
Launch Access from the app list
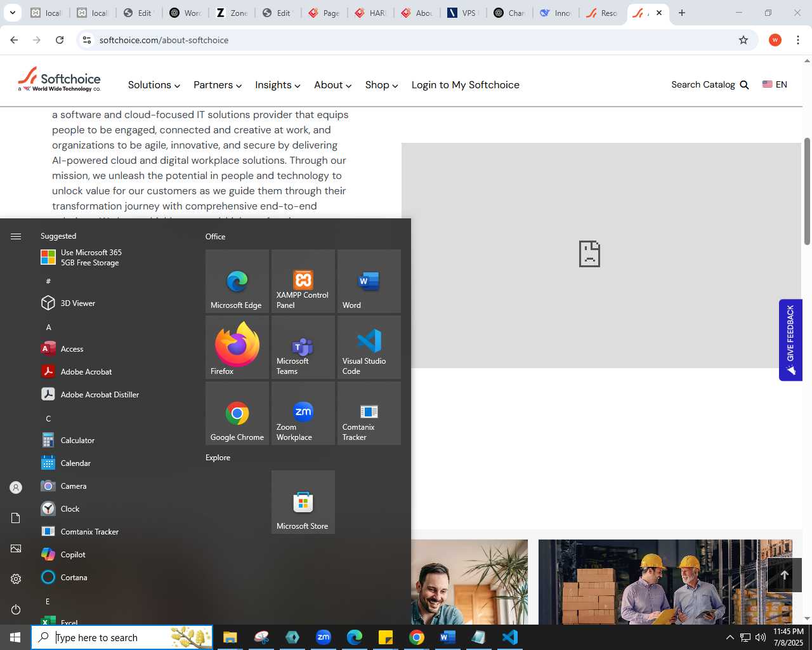114,349
